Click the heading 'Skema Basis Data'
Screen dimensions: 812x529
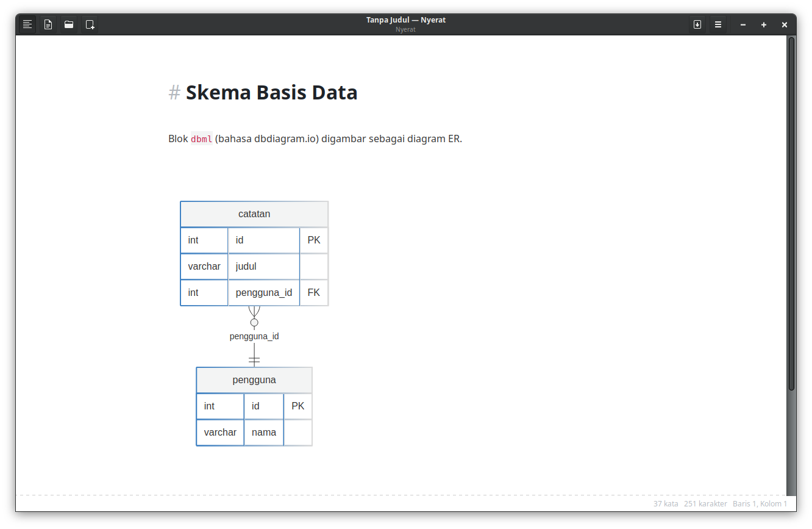tap(271, 93)
